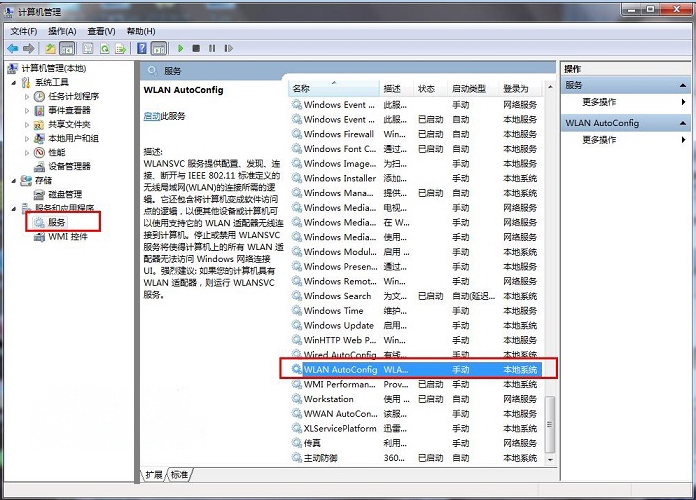Image resolution: width=696 pixels, height=500 pixels.
Task: Click the Up one level folder icon
Action: pyautogui.click(x=50, y=48)
